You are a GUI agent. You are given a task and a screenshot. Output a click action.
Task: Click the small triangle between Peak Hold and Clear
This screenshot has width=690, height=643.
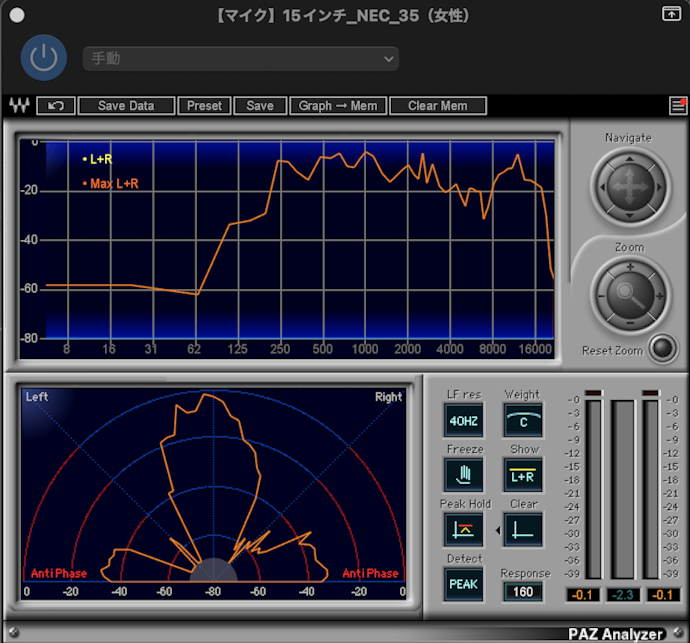coord(498,530)
